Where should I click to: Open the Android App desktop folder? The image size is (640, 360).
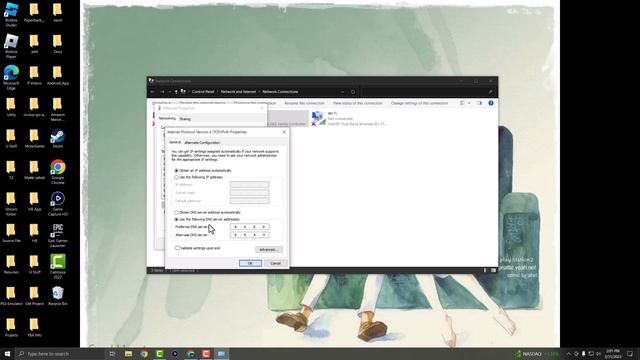[x=58, y=76]
